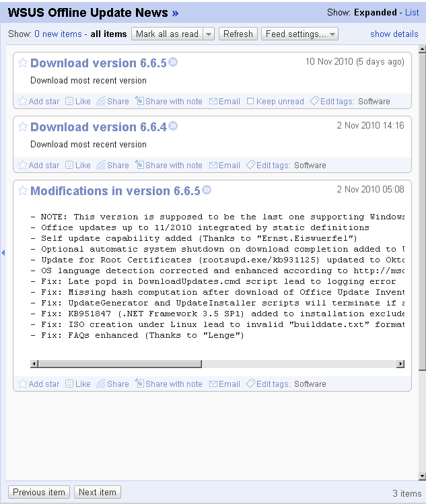Click Like on Download version 6.6.5

78,102
